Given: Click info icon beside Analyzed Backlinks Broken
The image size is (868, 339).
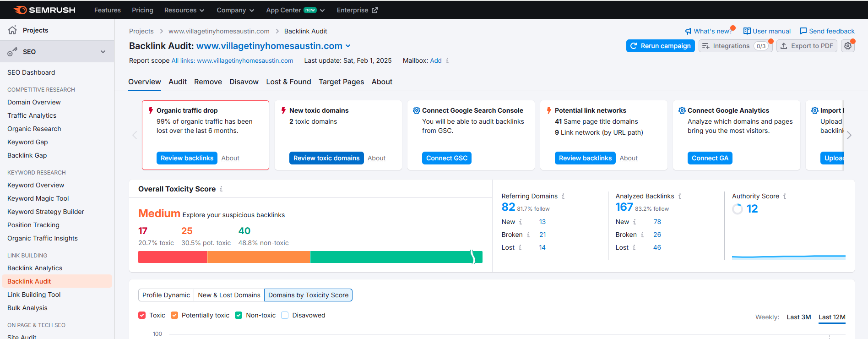Looking at the screenshot, I should [642, 235].
